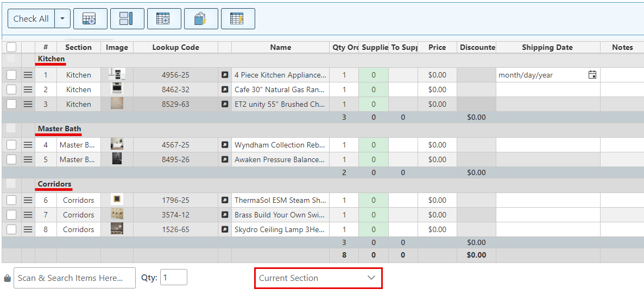Expand the Check All dropdown arrow
644x295 pixels.
click(62, 19)
